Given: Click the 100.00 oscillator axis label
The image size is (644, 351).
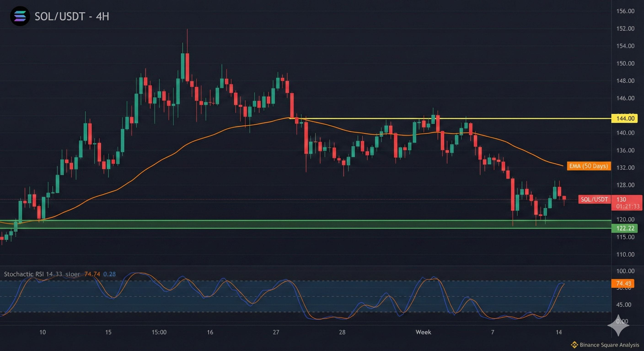Looking at the screenshot, I should click(x=625, y=271).
